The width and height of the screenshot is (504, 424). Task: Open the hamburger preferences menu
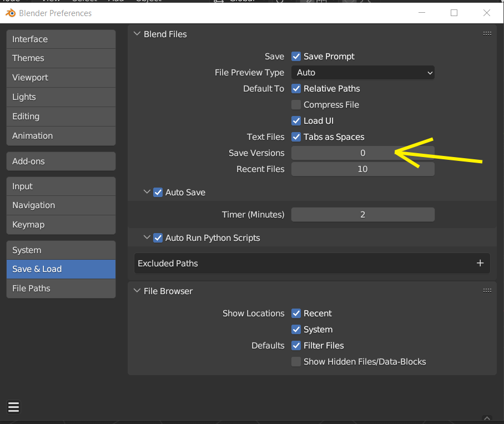tap(14, 407)
